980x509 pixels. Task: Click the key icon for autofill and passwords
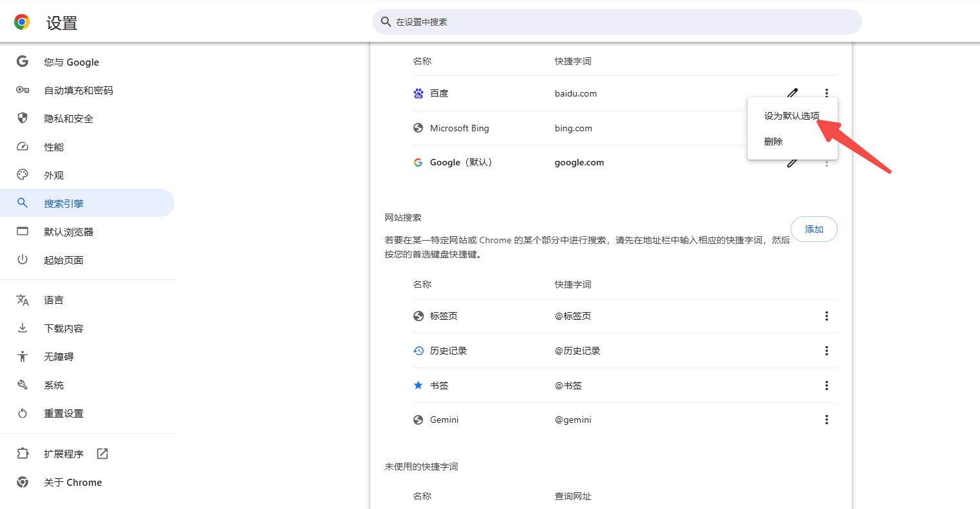click(23, 90)
